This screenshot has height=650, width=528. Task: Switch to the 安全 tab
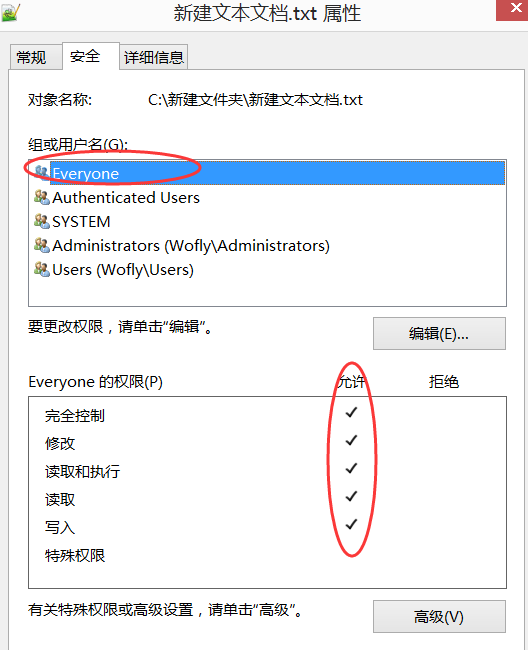(x=85, y=56)
